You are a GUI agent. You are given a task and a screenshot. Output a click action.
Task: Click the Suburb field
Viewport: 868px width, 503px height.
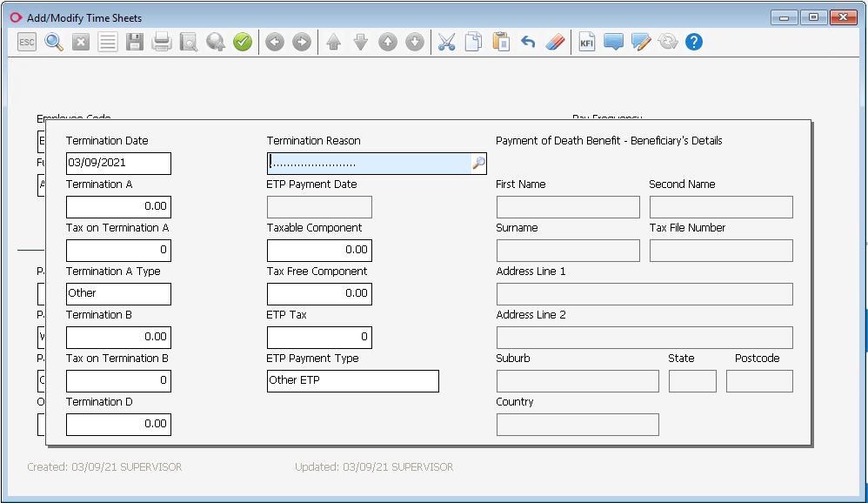pyautogui.click(x=578, y=381)
